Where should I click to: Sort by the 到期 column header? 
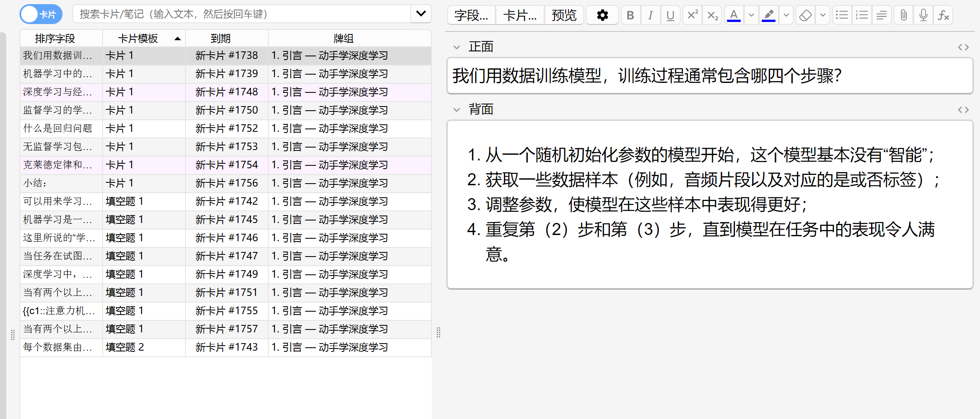220,39
